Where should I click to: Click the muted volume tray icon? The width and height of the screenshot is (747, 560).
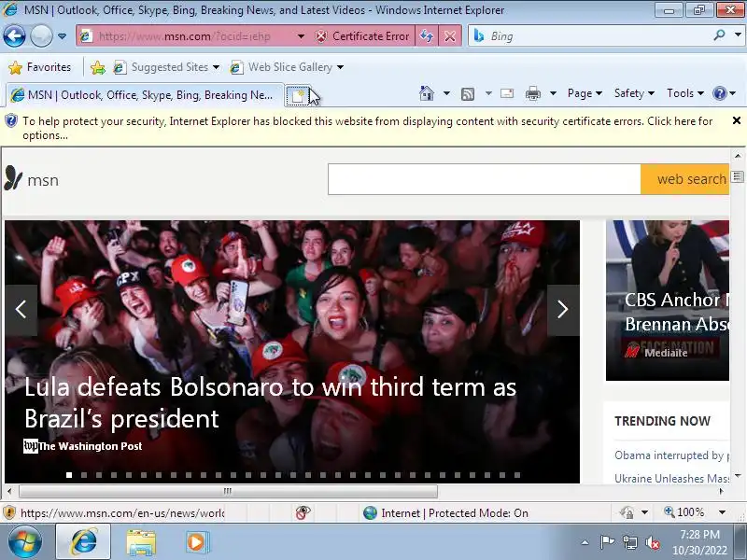coord(652,542)
